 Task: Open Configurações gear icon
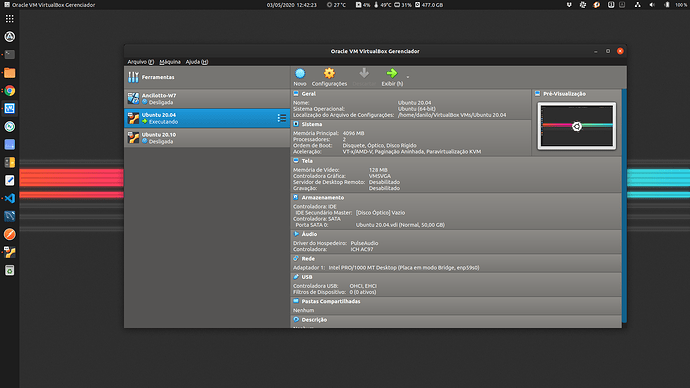pyautogui.click(x=329, y=73)
